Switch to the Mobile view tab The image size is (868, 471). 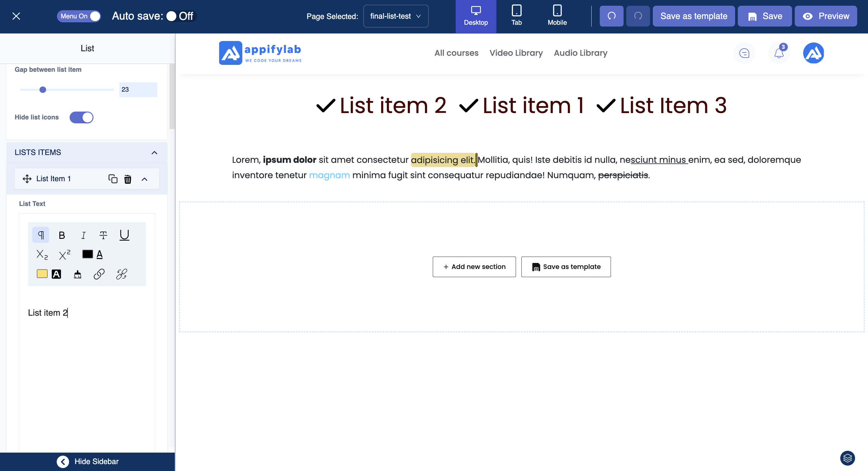557,15
